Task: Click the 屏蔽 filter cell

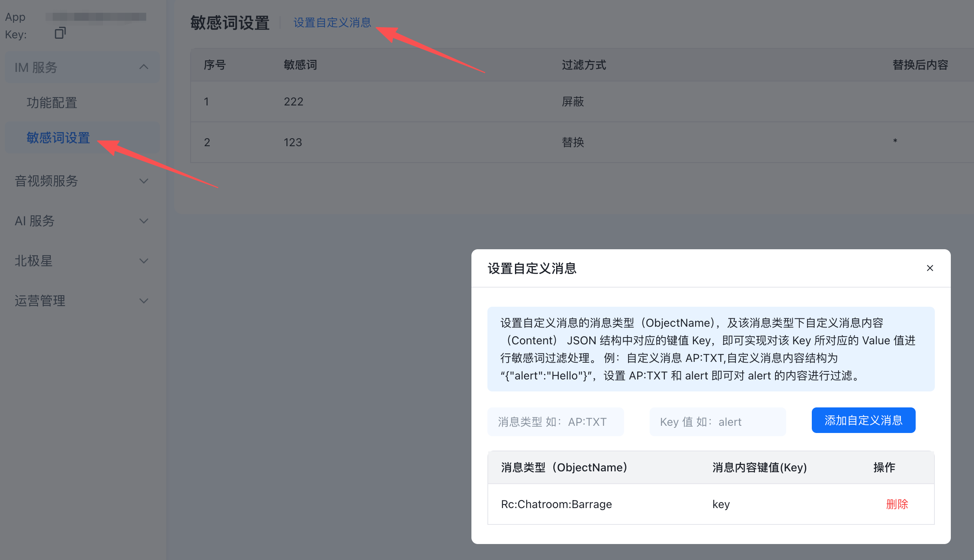Action: tap(573, 102)
